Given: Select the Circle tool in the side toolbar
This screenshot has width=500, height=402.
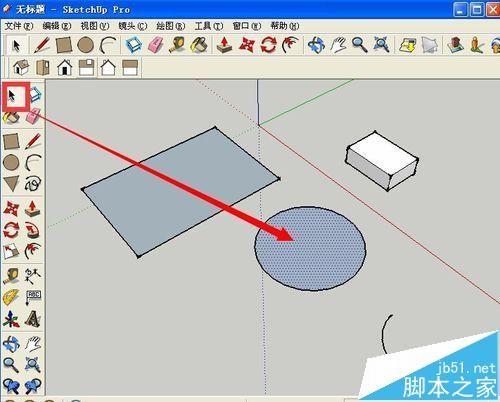Looking at the screenshot, I should 11,163.
